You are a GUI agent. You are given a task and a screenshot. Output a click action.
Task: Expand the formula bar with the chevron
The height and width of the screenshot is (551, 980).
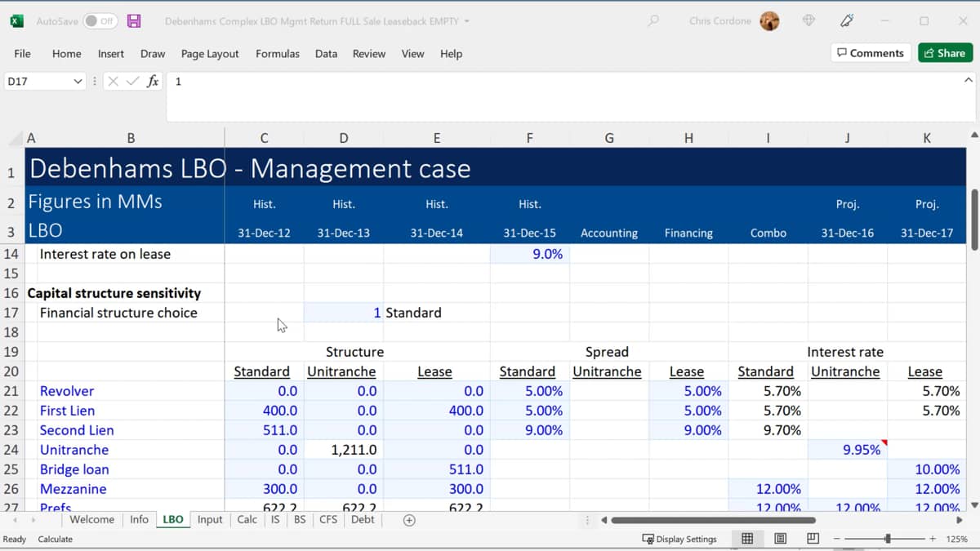tap(969, 80)
